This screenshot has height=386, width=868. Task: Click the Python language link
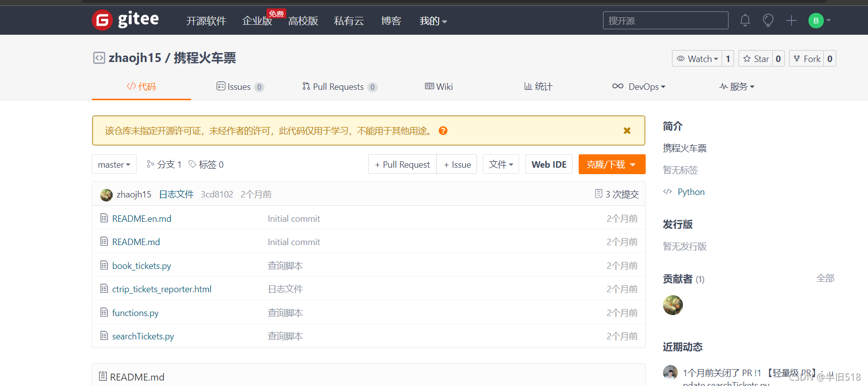coord(691,192)
